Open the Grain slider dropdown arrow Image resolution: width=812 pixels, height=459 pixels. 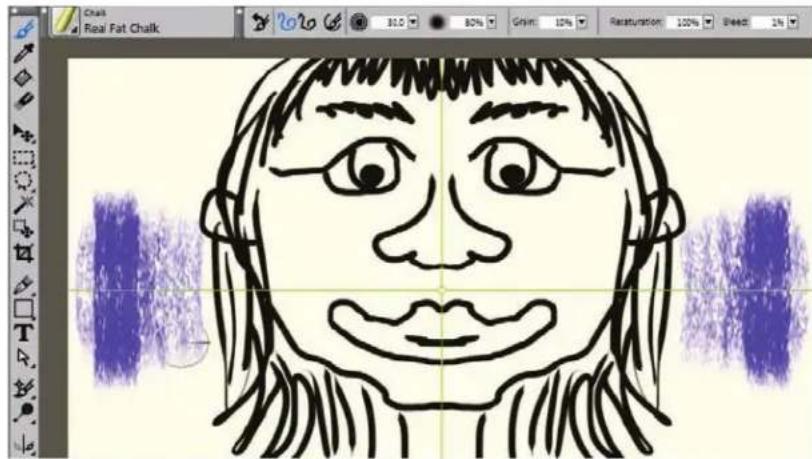pos(582,22)
